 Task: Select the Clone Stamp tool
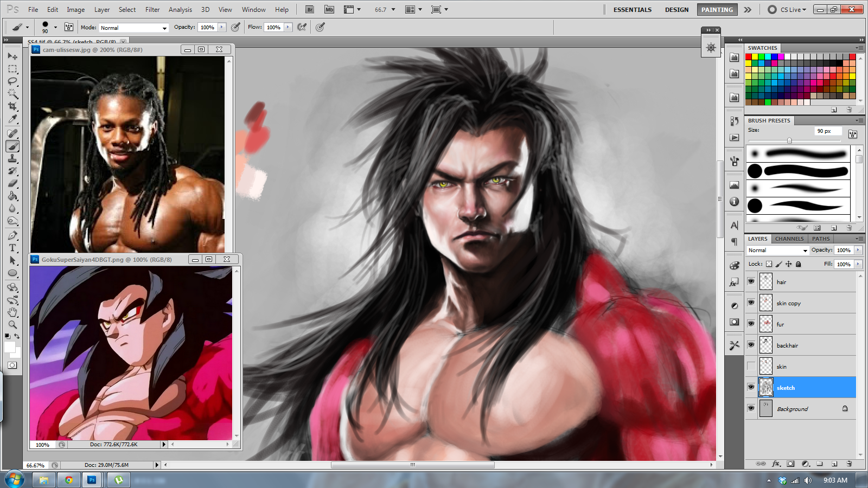point(12,158)
